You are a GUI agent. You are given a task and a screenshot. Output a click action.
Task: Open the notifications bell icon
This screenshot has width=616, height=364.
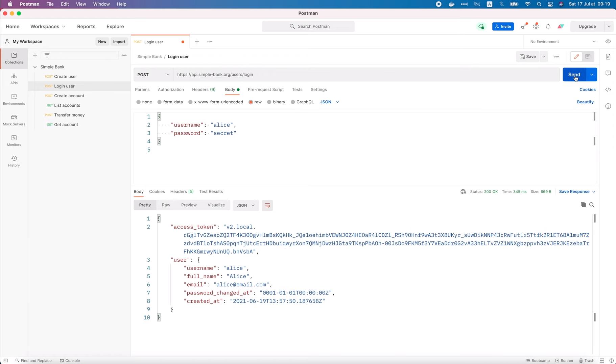pos(548,26)
